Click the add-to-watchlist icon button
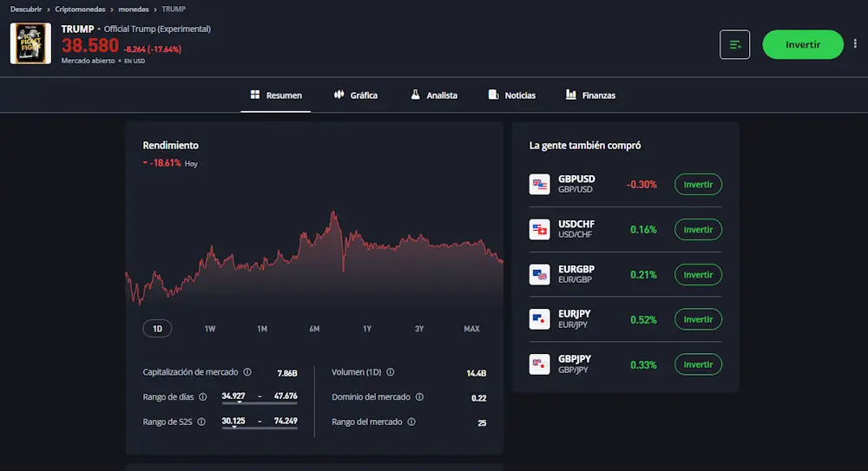 pos(734,44)
